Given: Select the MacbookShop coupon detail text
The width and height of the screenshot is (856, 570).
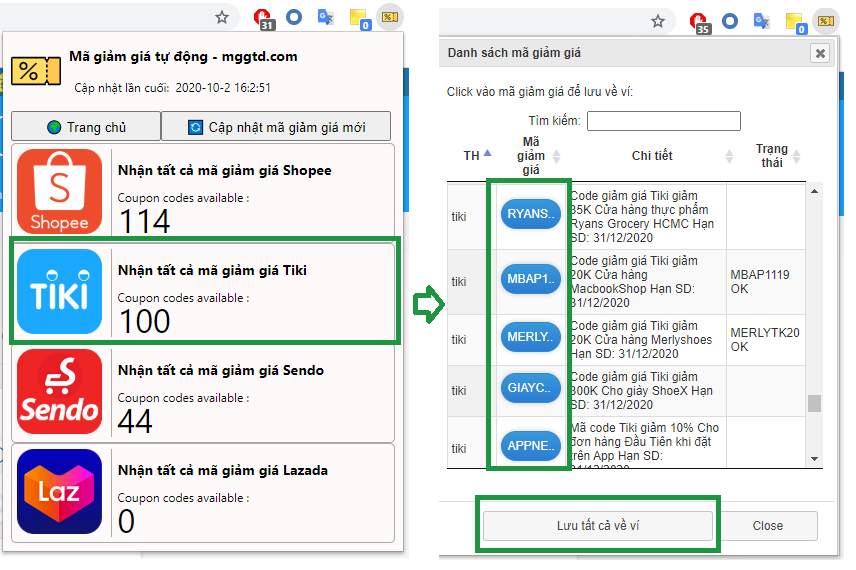Looking at the screenshot, I should pyautogui.click(x=634, y=282).
